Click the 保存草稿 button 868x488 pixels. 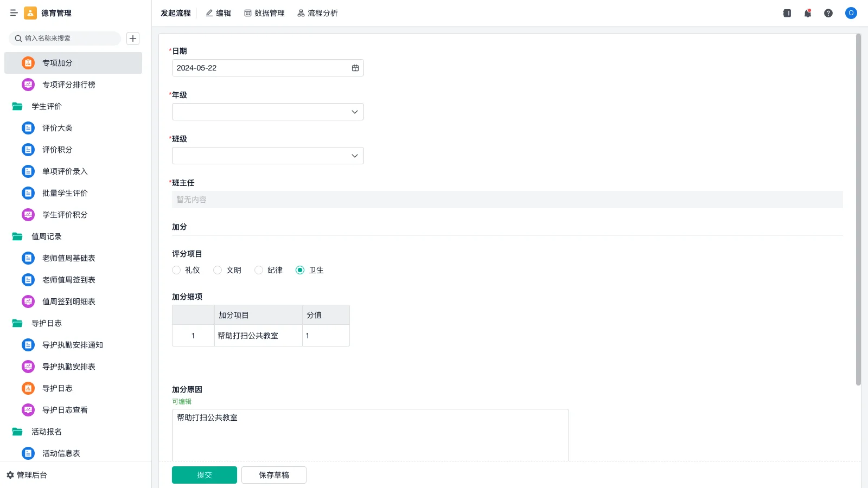click(x=273, y=474)
